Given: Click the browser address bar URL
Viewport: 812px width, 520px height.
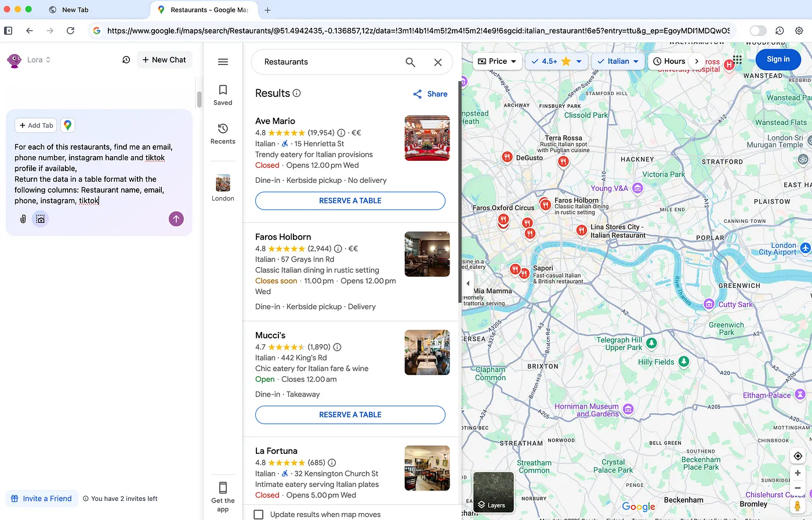Looking at the screenshot, I should pos(418,31).
